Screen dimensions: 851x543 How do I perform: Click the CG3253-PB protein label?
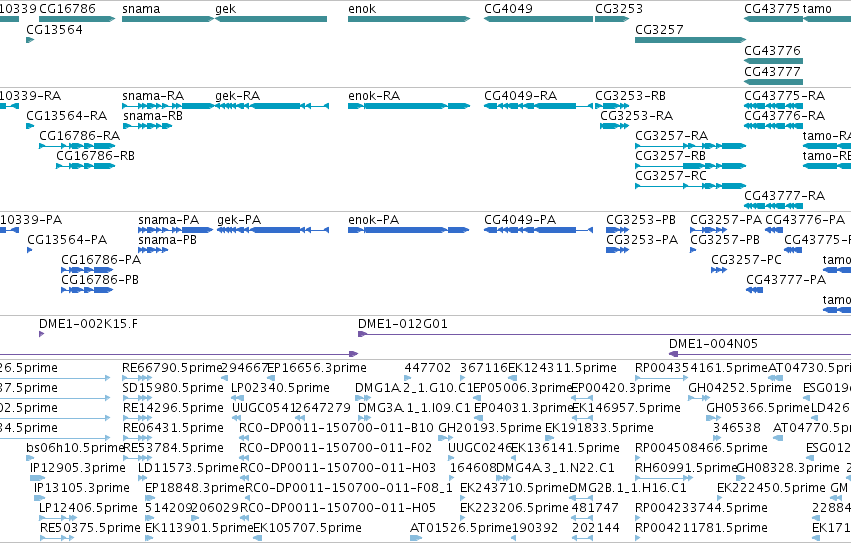coord(641,220)
